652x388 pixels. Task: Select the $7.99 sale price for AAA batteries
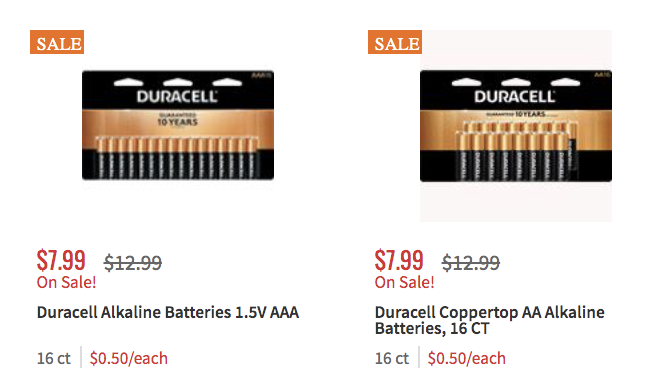[x=61, y=260]
